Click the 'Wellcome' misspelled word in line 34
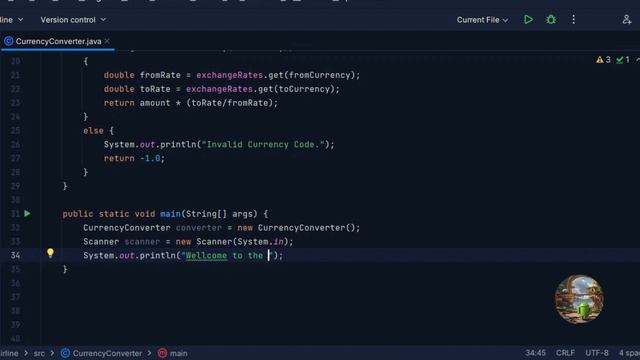The height and width of the screenshot is (360, 640). pos(207,256)
